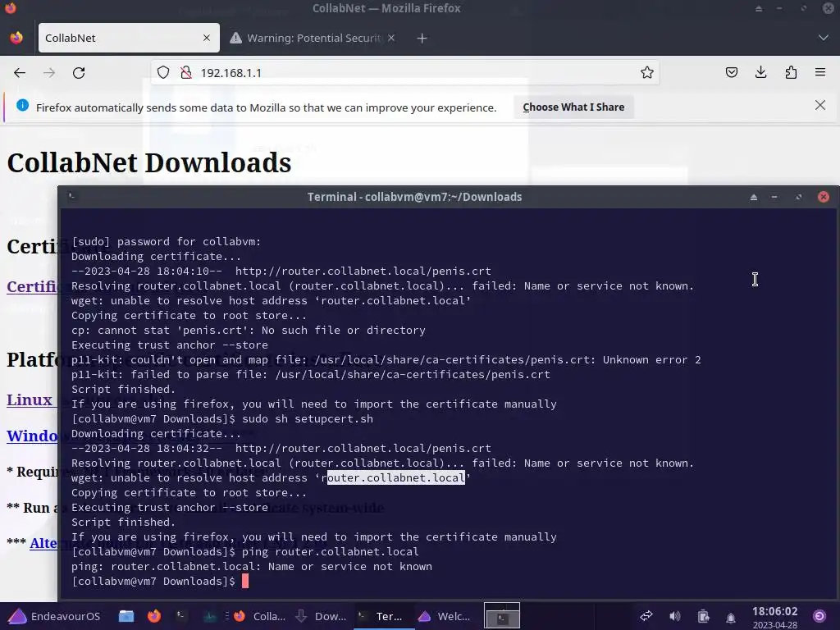The width and height of the screenshot is (840, 630).
Task: Click the info icon in notification bar
Action: pos(22,106)
